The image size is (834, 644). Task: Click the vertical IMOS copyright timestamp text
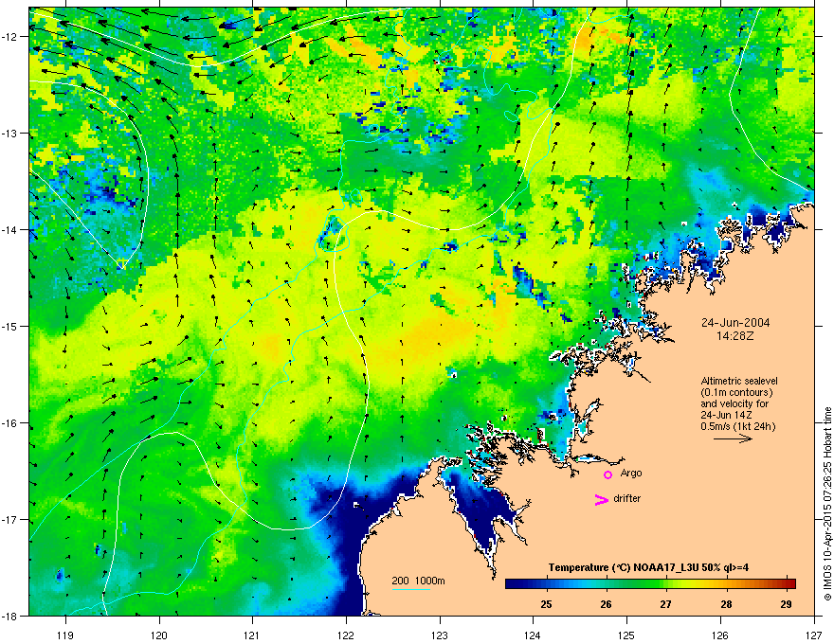[x=827, y=504]
